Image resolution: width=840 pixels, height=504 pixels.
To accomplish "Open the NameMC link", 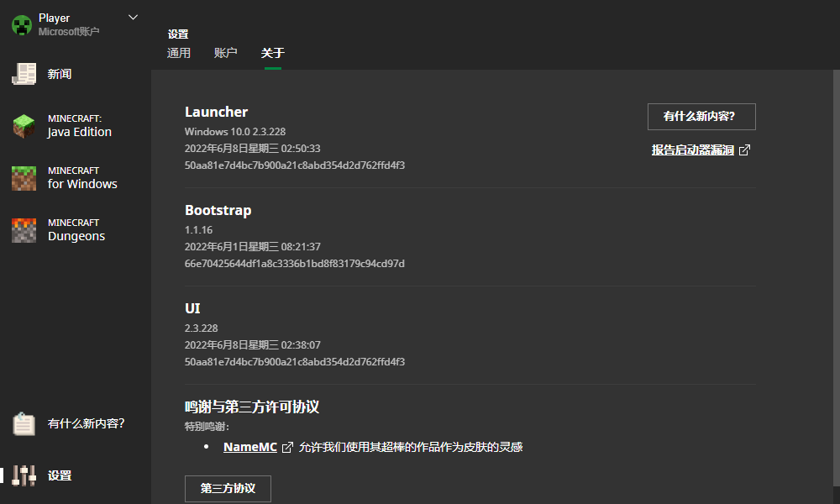I will coord(250,447).
